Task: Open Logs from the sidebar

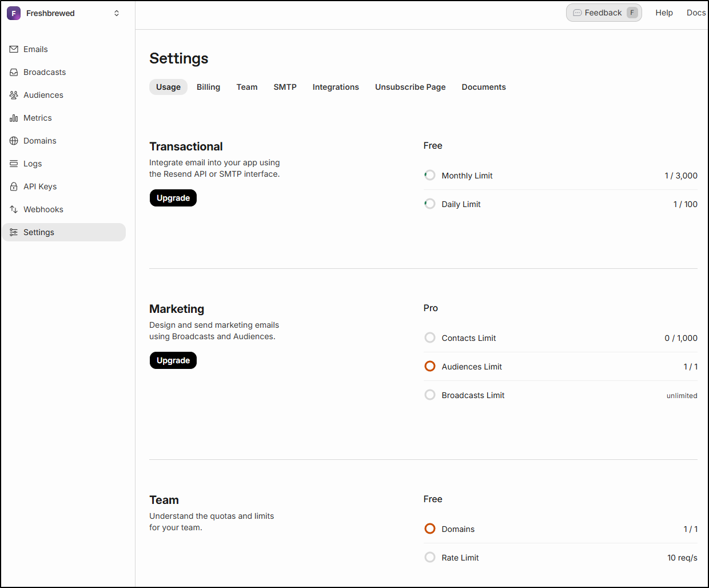Action: pos(64,164)
